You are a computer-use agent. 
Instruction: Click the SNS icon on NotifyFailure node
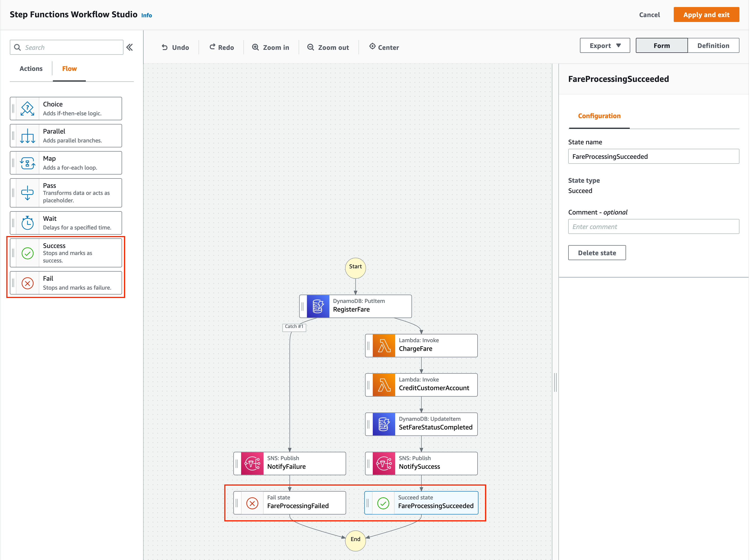click(252, 463)
